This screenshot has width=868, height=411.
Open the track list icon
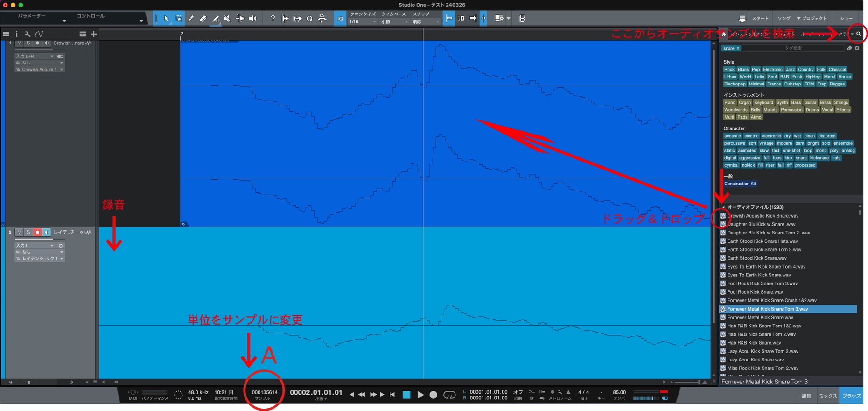6,34
